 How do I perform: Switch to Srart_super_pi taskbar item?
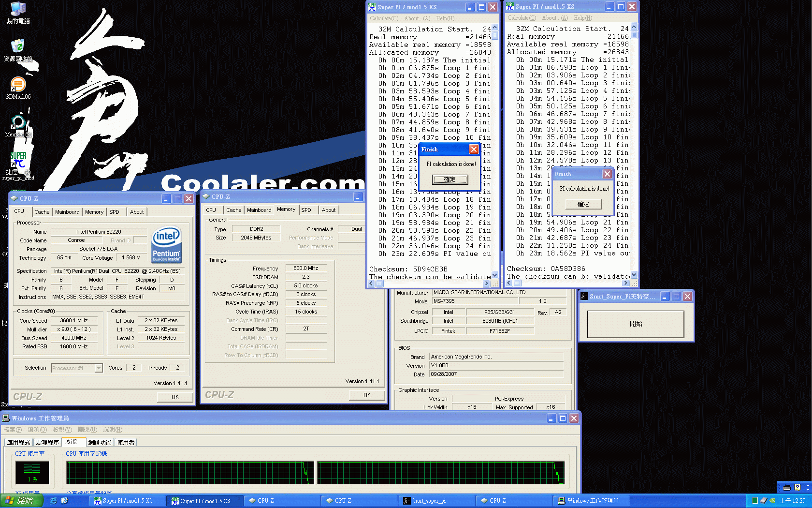click(436, 501)
